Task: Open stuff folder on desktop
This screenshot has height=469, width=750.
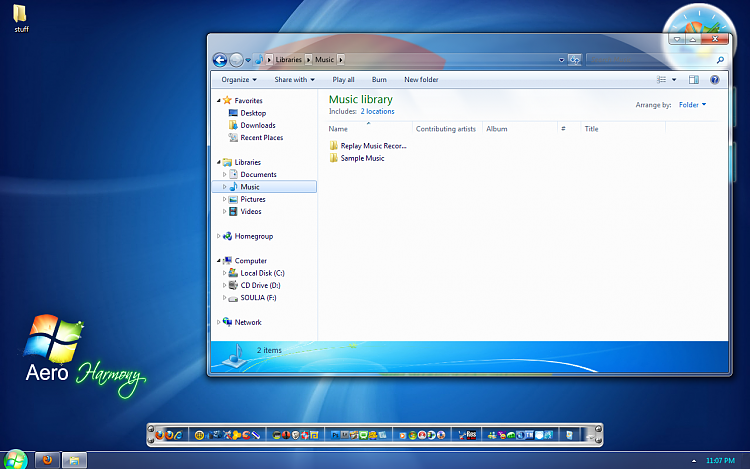Action: 21,19
